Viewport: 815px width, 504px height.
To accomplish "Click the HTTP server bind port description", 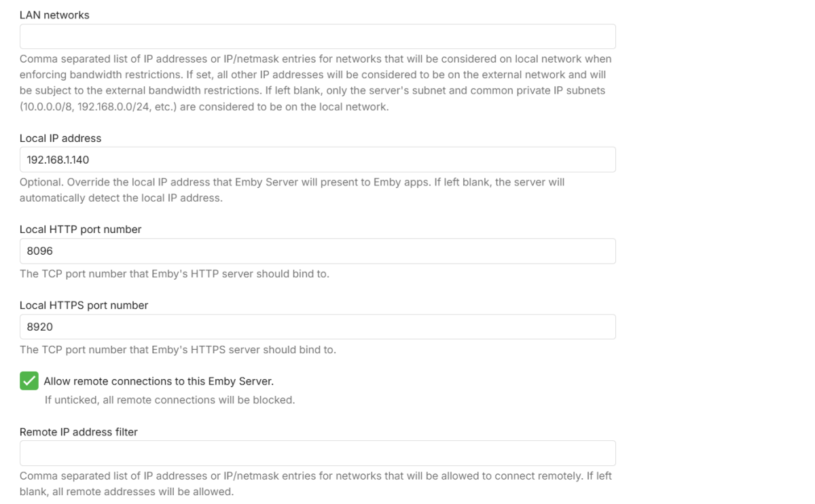I will pyautogui.click(x=175, y=274).
